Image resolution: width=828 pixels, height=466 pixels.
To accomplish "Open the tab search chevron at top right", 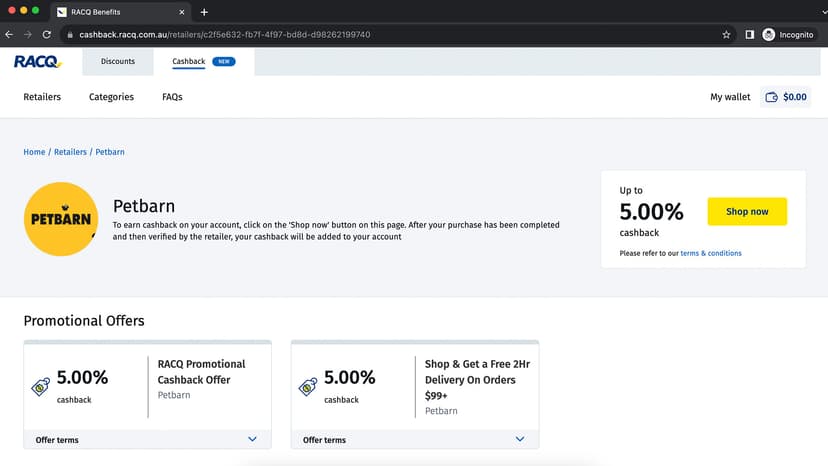I will (x=824, y=12).
